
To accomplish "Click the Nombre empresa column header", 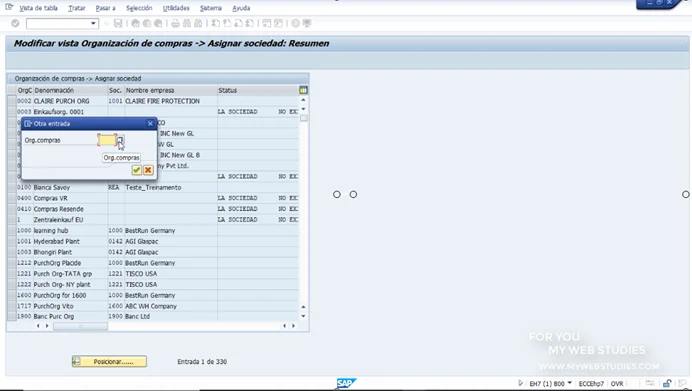I will pyautogui.click(x=170, y=90).
